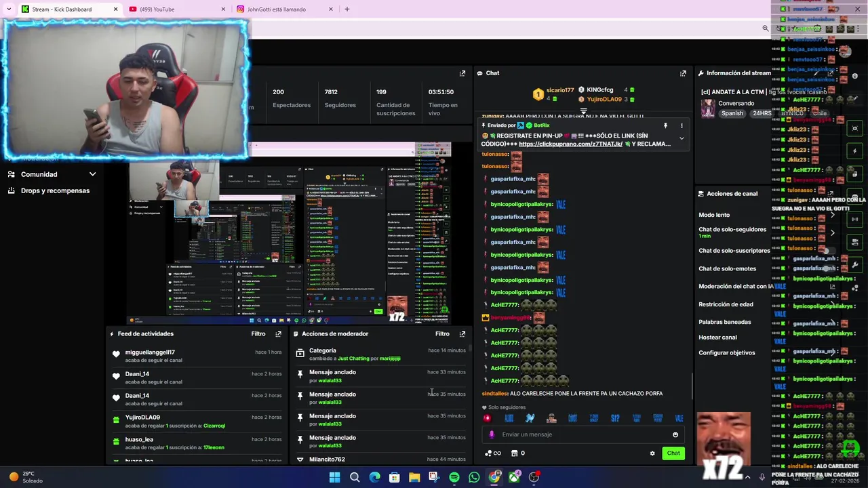Open the channel points infinity icon
Viewport: 868px width, 488px height.
click(x=493, y=453)
